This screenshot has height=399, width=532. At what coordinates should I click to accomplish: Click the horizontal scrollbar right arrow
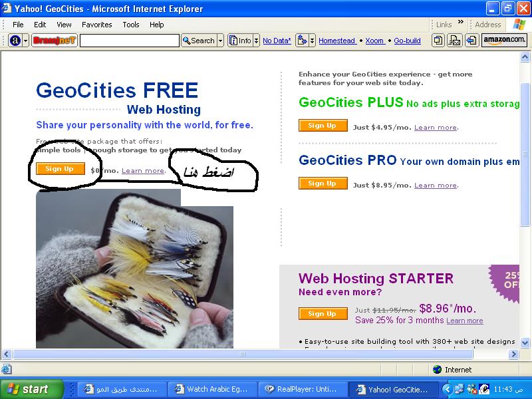[x=513, y=354]
